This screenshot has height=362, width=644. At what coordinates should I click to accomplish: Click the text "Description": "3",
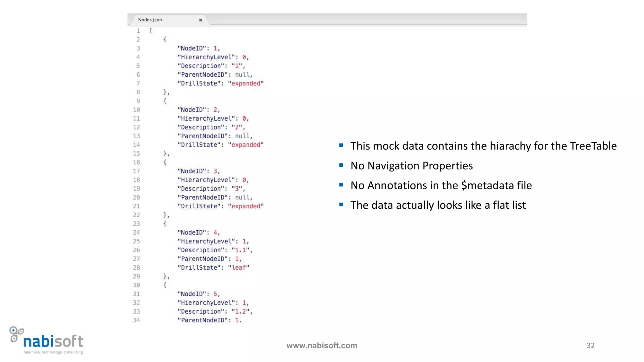pos(211,189)
